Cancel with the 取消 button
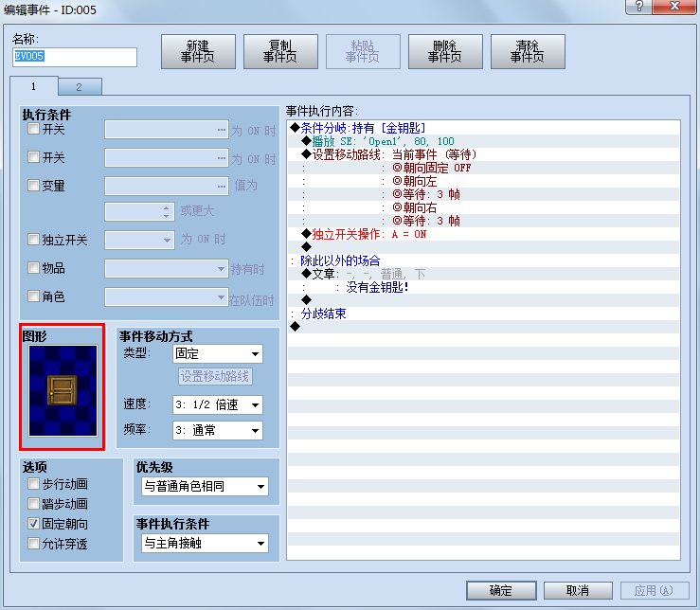The width and height of the screenshot is (700, 610). click(578, 590)
